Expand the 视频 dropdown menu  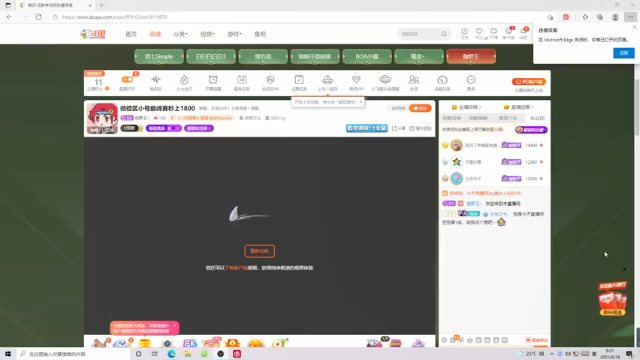(207, 34)
